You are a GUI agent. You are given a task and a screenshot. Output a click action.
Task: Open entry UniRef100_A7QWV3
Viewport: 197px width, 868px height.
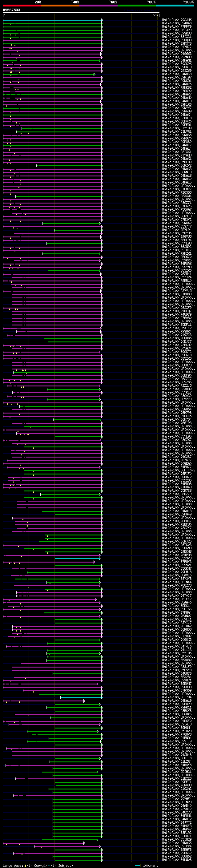click(x=177, y=735)
